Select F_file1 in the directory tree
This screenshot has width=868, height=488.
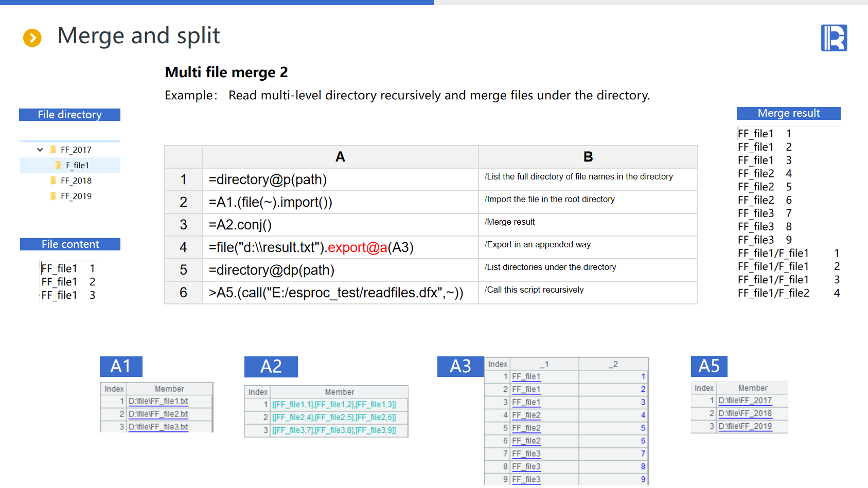coord(77,165)
